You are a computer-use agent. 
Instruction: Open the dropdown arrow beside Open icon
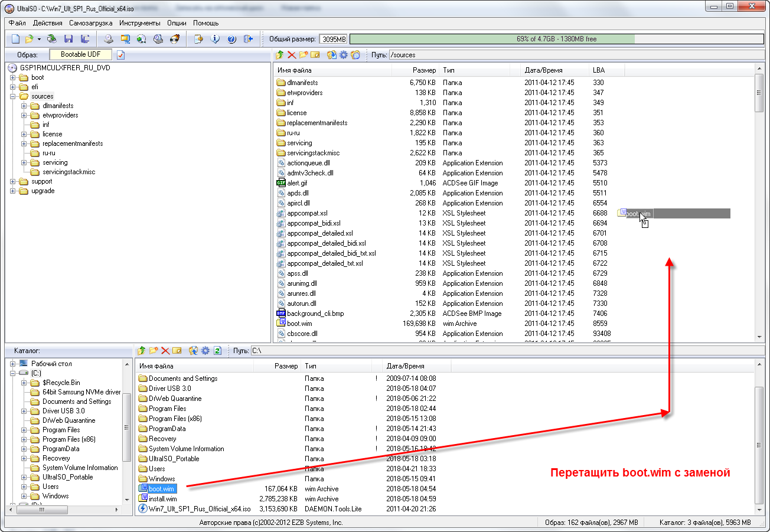(39, 39)
